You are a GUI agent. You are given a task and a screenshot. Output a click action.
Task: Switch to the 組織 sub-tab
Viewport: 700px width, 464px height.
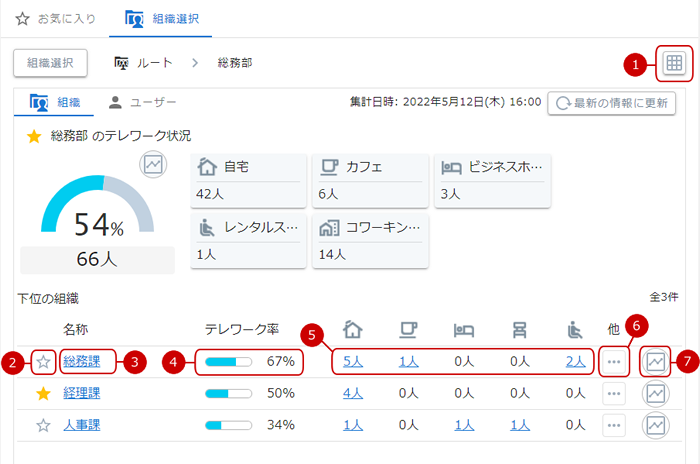pyautogui.click(x=54, y=102)
